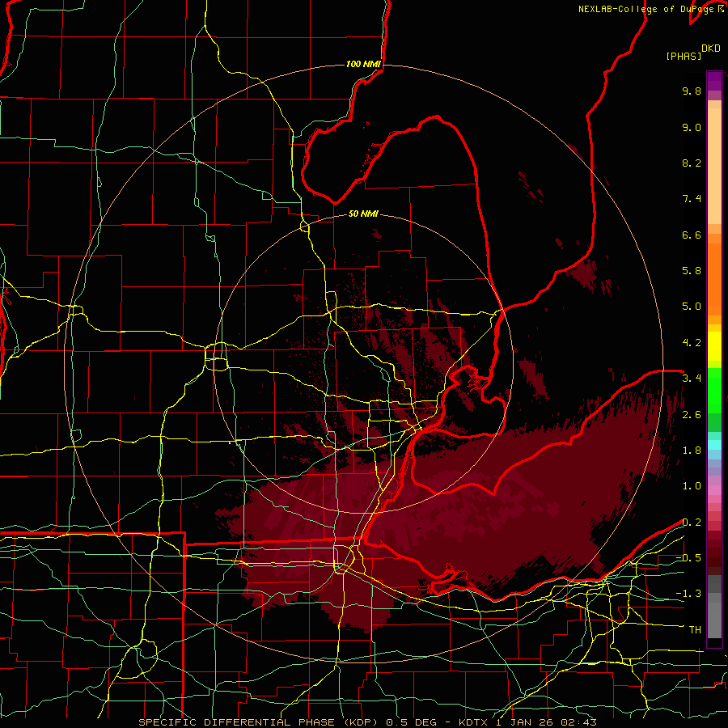
Task: Click the KDTX radar site identifier
Action: point(474,722)
